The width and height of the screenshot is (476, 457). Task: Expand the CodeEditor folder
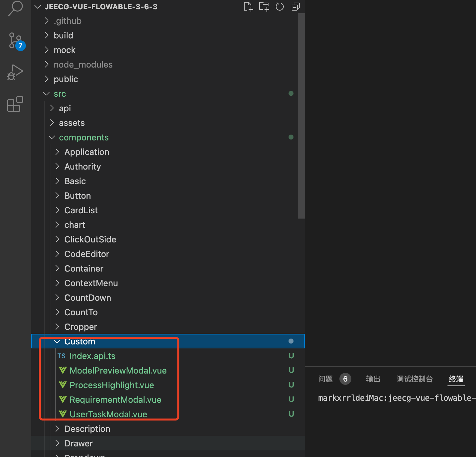[57, 254]
